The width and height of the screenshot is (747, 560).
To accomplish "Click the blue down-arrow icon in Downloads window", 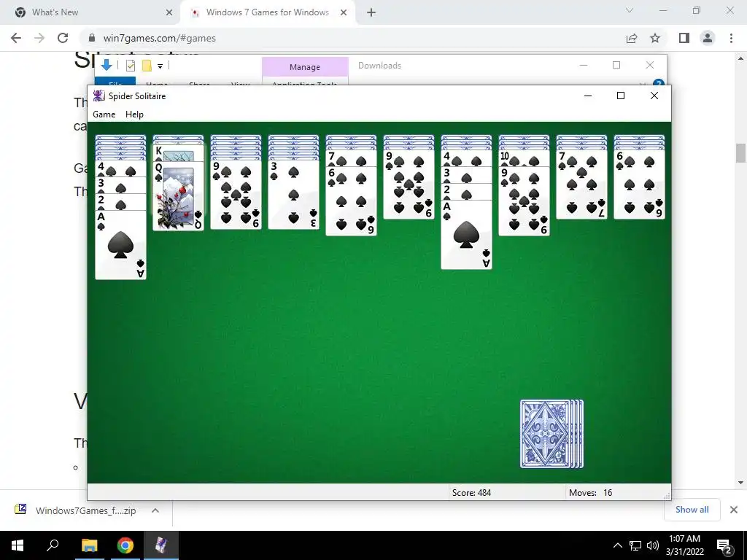I will [107, 65].
